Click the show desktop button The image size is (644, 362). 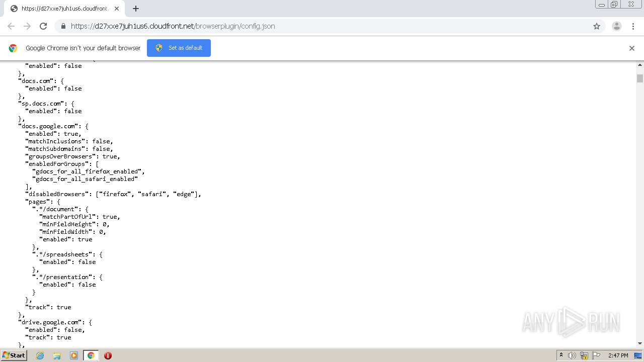pos(638,355)
